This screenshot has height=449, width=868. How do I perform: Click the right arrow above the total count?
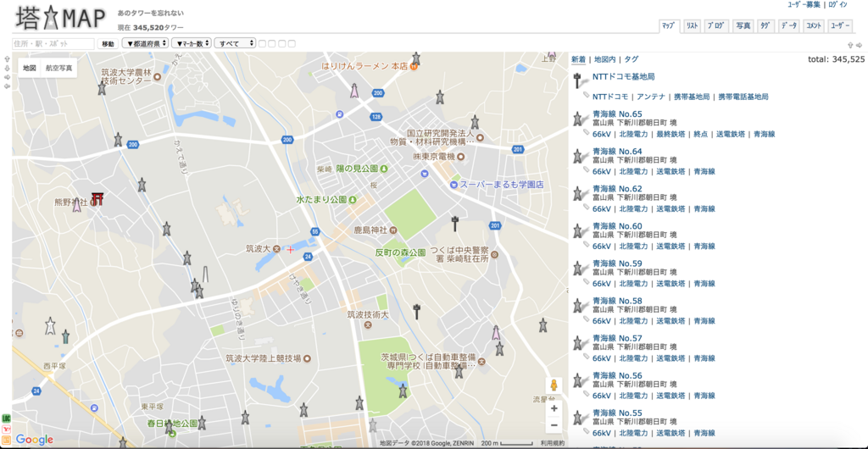click(x=860, y=46)
